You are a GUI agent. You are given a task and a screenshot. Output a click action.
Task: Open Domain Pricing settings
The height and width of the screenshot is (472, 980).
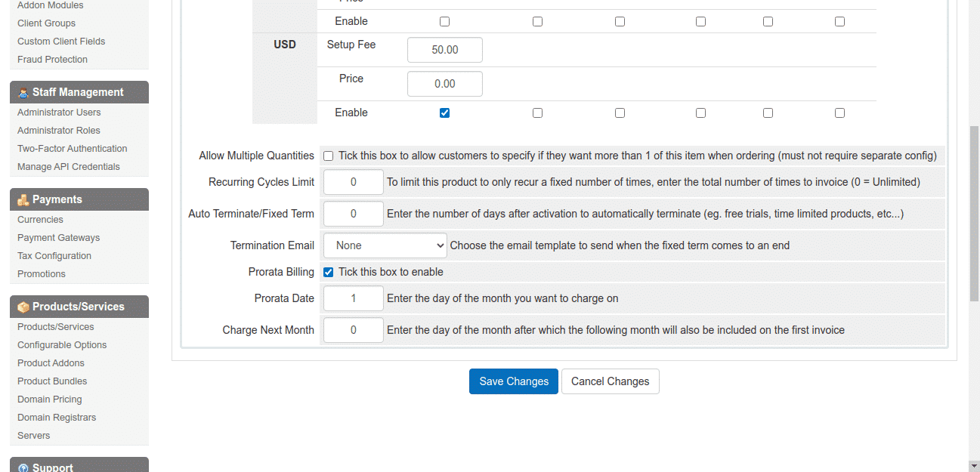click(50, 400)
